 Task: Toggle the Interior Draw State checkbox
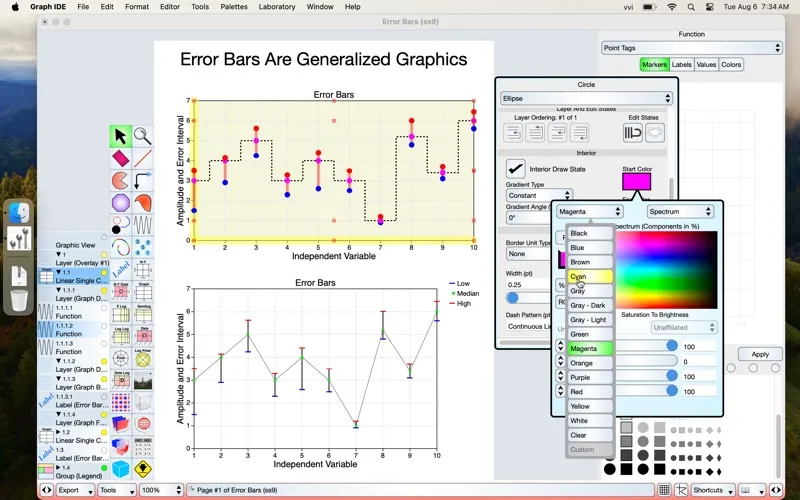pos(515,169)
